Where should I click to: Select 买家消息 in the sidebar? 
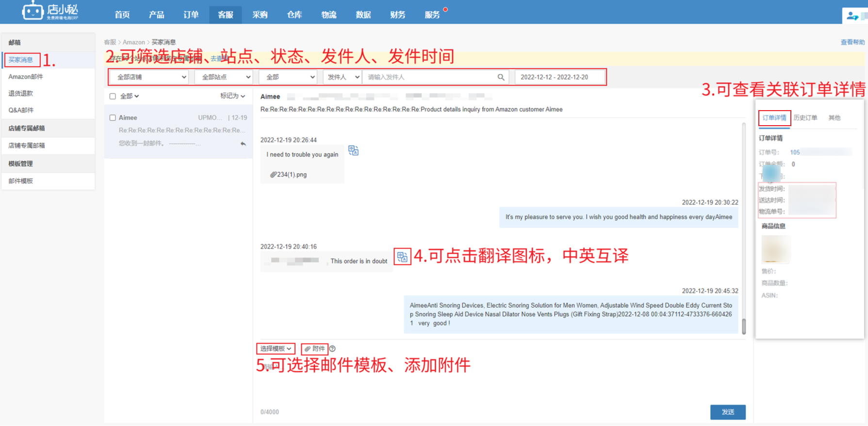pos(21,60)
